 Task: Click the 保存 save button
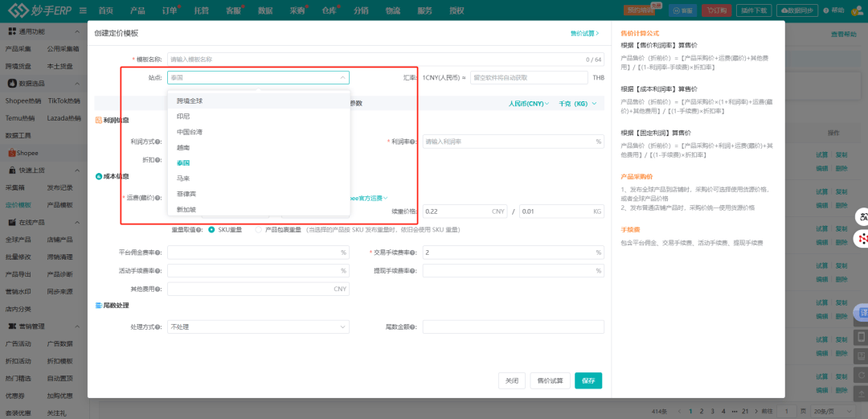(x=588, y=380)
